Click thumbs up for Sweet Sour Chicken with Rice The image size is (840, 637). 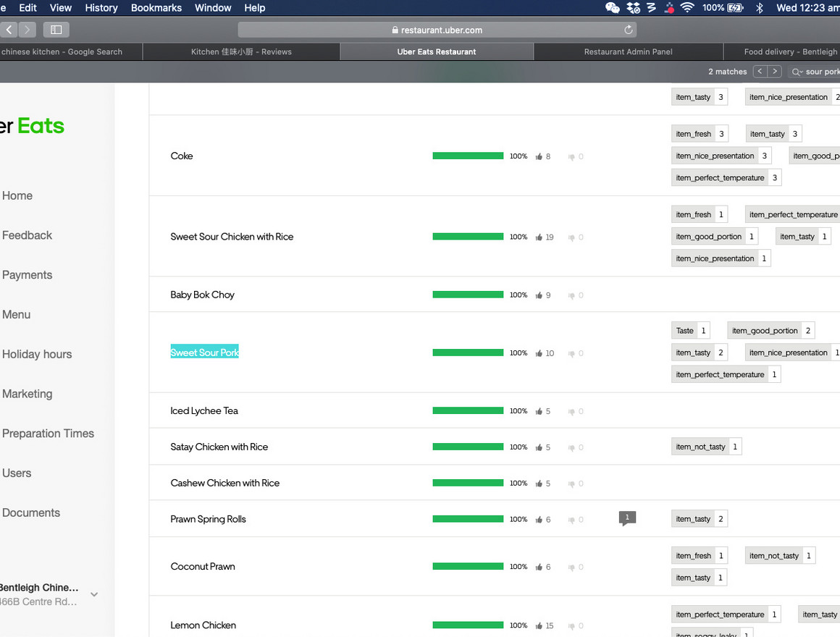(x=539, y=237)
